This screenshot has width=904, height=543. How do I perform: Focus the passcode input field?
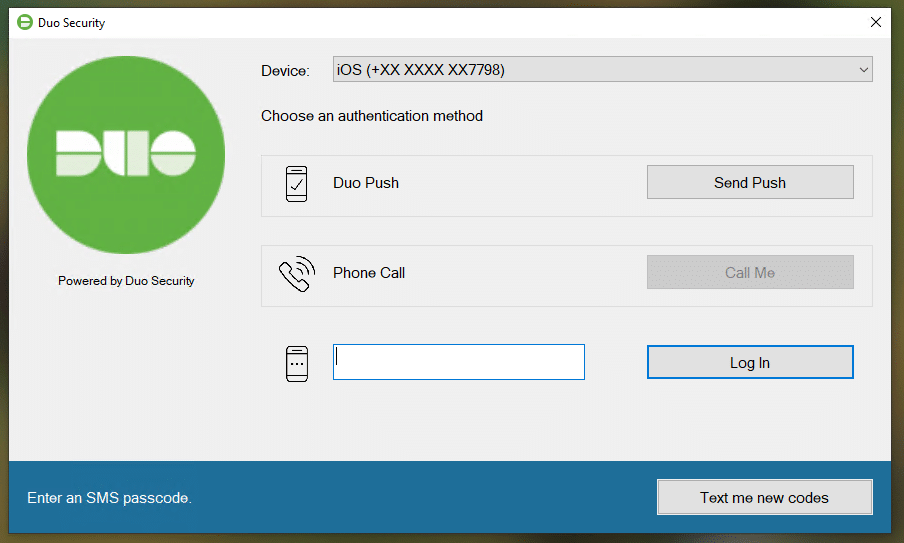[x=459, y=362]
